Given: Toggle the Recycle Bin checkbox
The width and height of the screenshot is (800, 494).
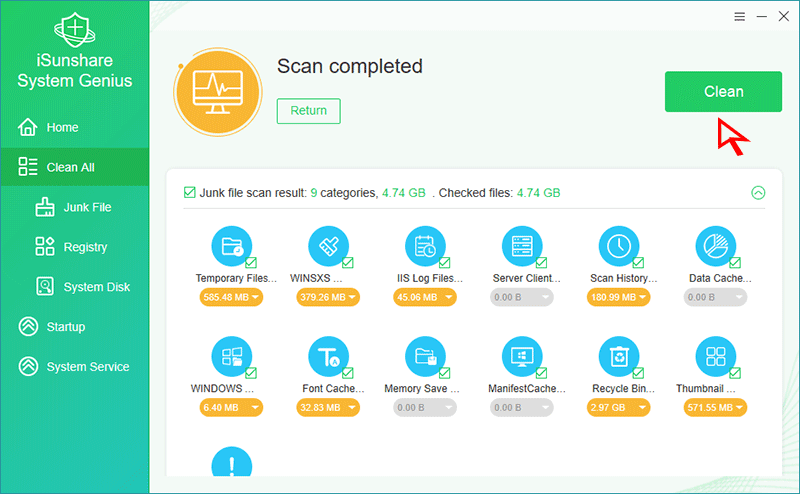Looking at the screenshot, I should [x=638, y=373].
